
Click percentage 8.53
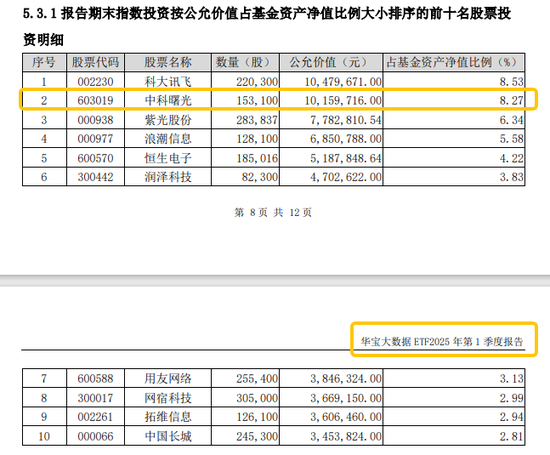[x=511, y=82]
